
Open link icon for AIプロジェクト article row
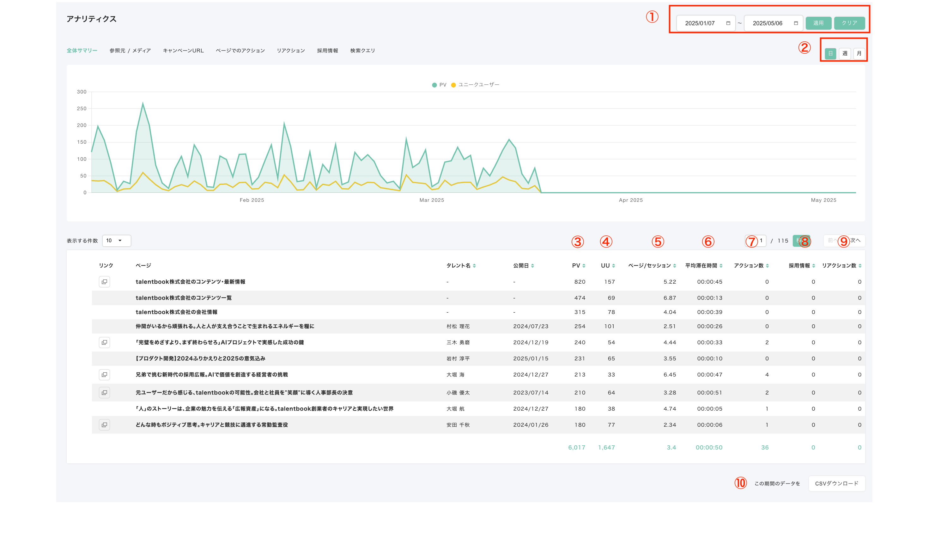point(105,342)
